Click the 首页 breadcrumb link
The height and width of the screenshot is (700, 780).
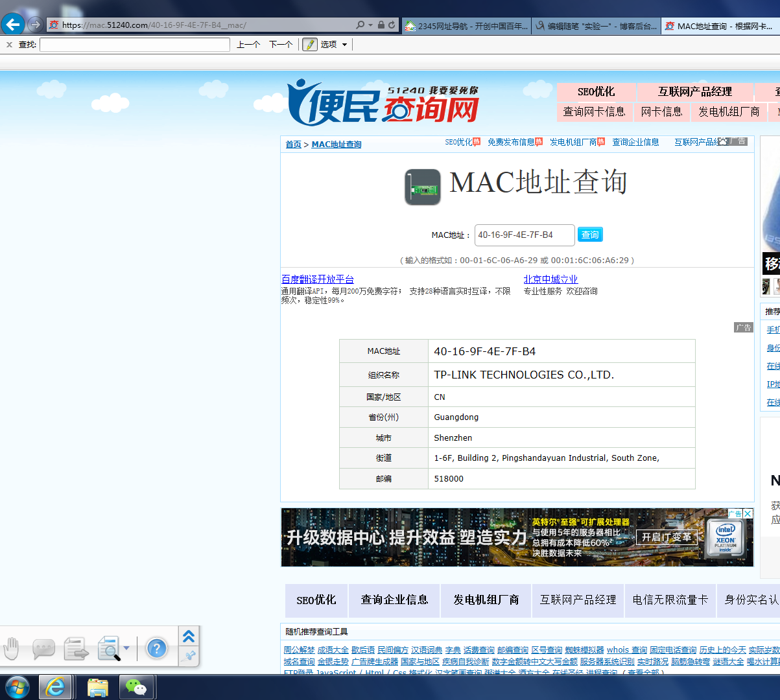click(x=293, y=144)
